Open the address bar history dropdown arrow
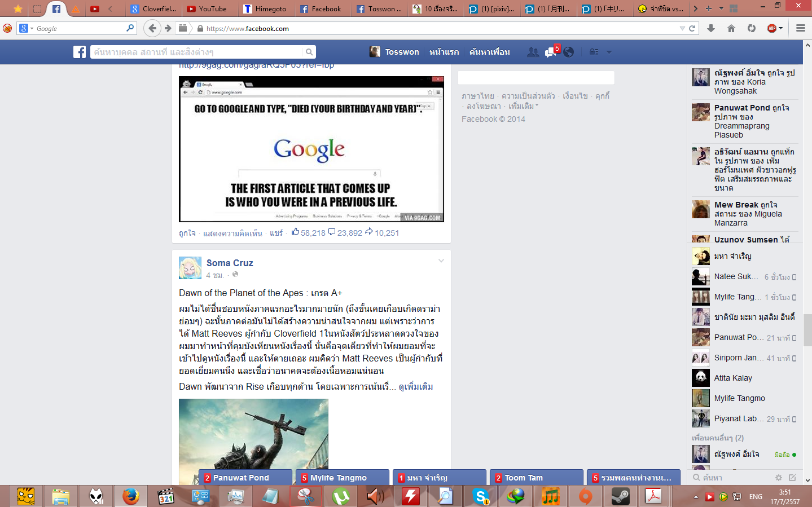812x507 pixels. 682,28
